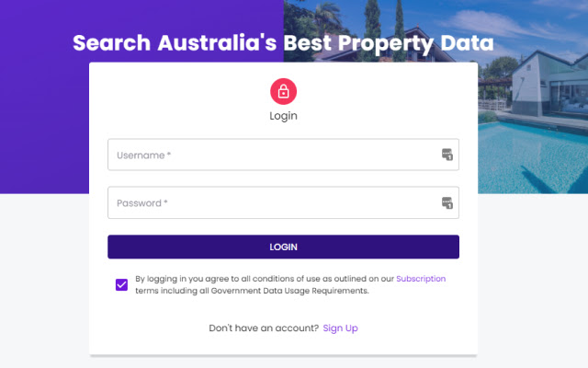Click the Search Australia's Best Property Data headline
The height and width of the screenshot is (368, 588).
283,43
